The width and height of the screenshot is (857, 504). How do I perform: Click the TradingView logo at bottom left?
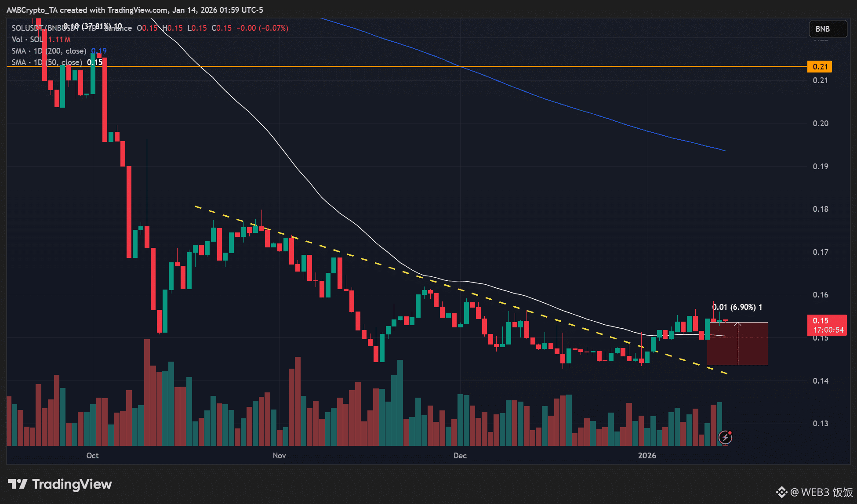(x=60, y=484)
